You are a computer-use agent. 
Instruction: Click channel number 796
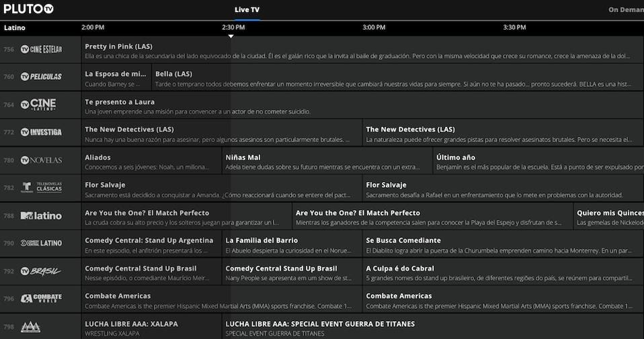pos(9,299)
